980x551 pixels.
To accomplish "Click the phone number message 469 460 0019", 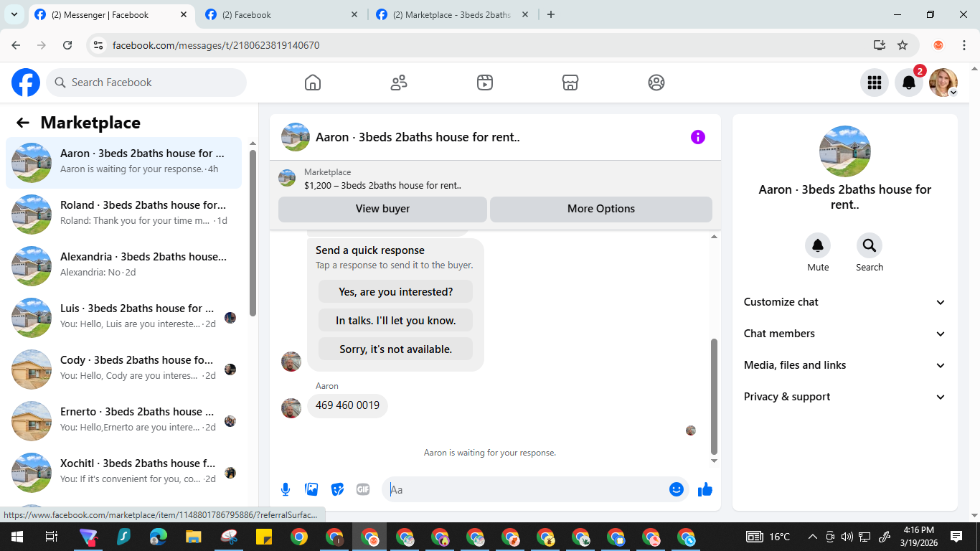I will coord(347,405).
